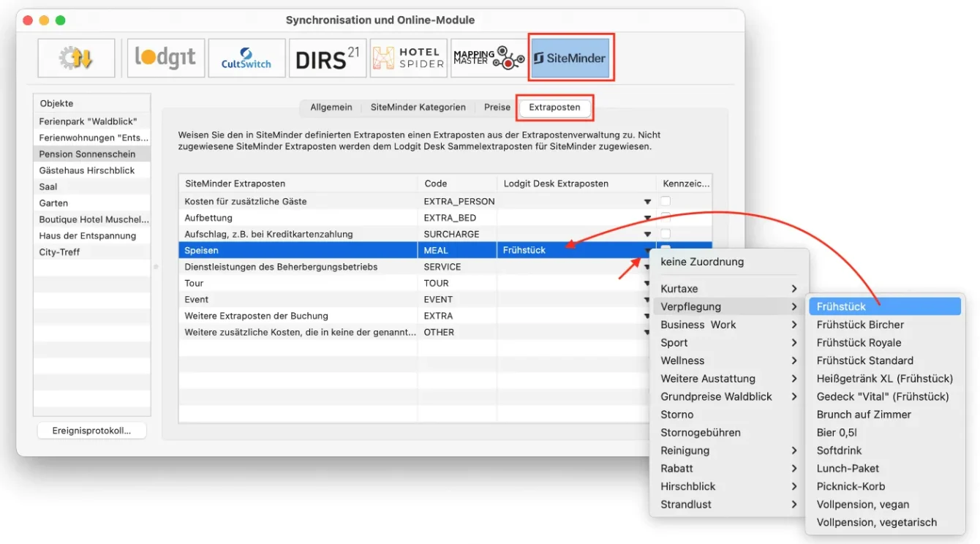980x544 pixels.
Task: Choose Gedeck "Vital" (Frühstück) item
Action: pyautogui.click(x=885, y=396)
